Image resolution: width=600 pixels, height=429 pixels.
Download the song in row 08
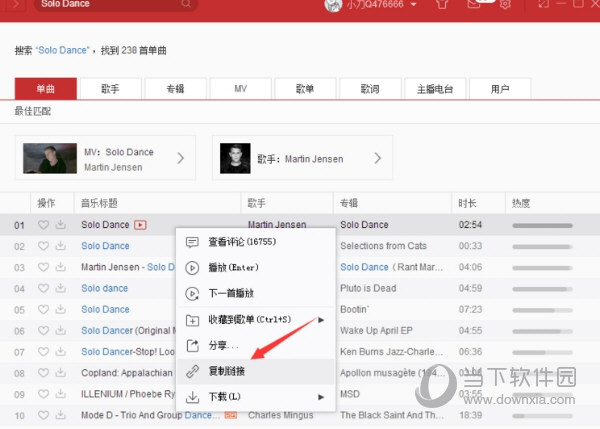pos(60,372)
